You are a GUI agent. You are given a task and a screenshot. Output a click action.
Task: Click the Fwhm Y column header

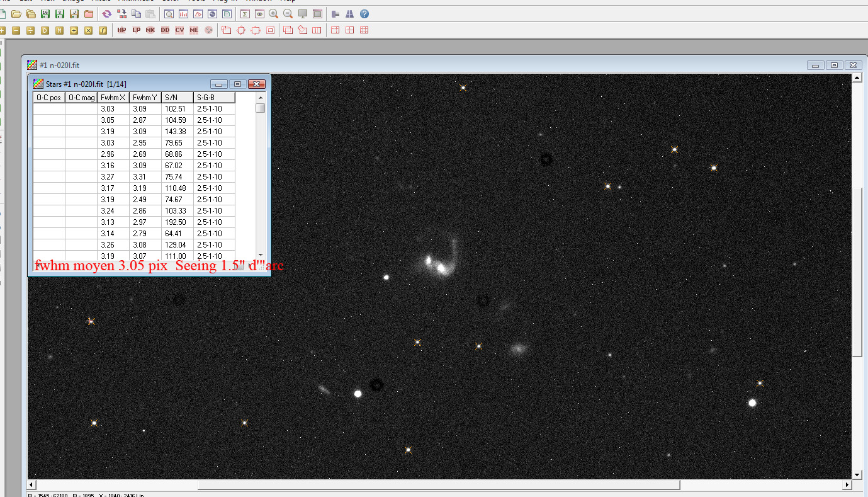click(x=146, y=98)
